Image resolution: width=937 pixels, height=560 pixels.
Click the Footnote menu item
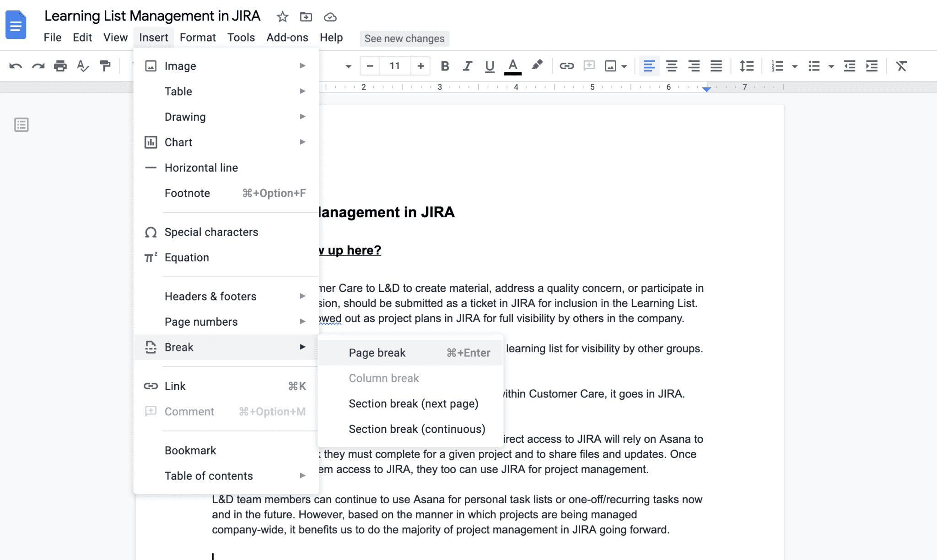[187, 193]
